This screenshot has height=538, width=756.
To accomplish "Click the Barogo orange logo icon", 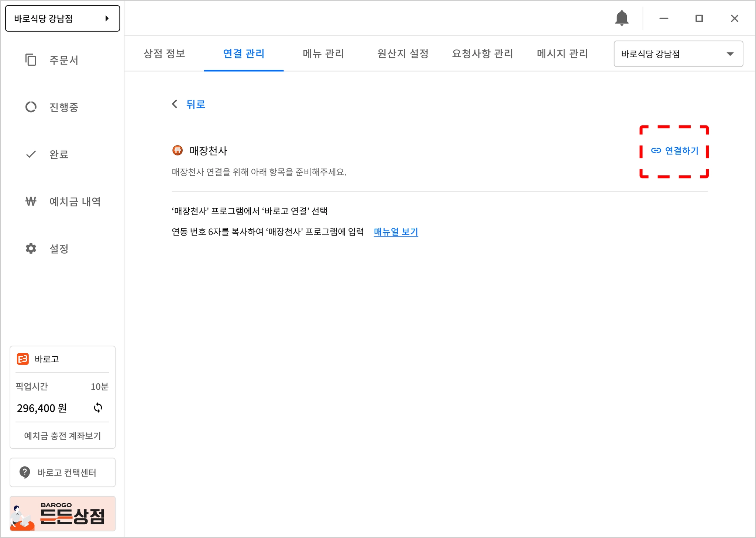I will (23, 359).
